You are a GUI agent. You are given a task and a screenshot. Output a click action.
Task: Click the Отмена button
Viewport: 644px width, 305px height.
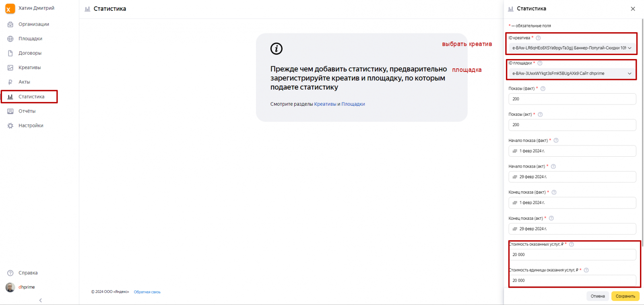tap(598, 296)
